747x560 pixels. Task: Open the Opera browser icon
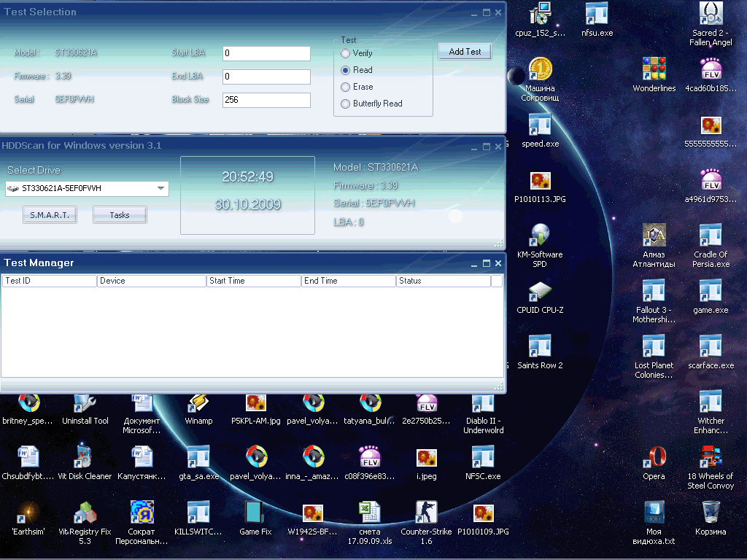tap(654, 459)
